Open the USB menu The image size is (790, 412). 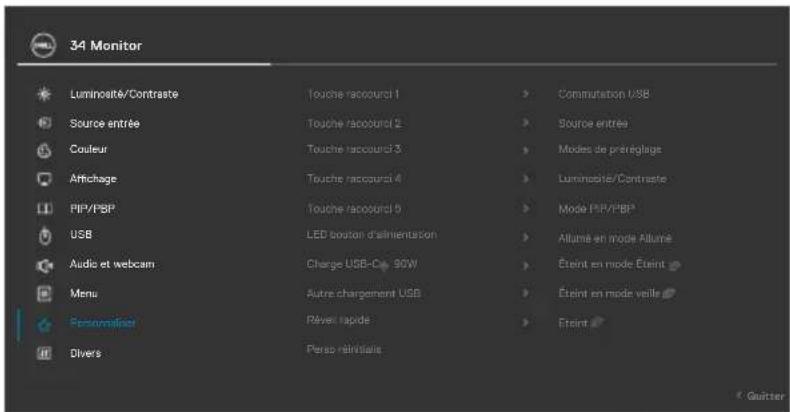[x=81, y=234]
